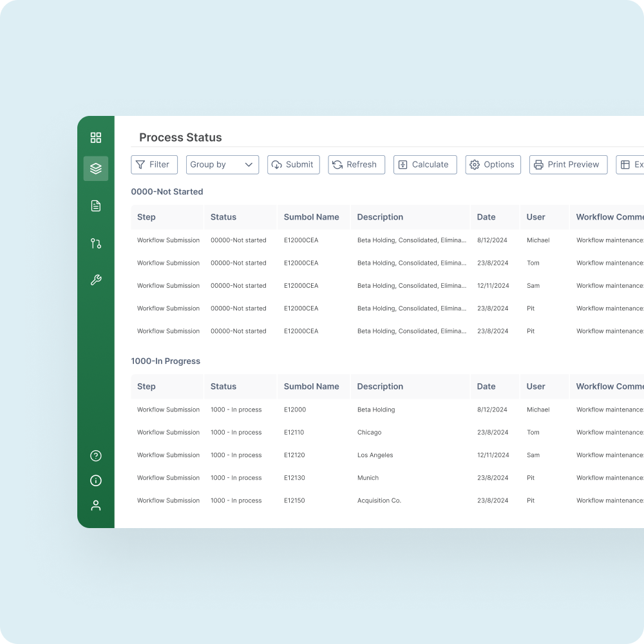Click the Print Preview printer icon

click(538, 165)
